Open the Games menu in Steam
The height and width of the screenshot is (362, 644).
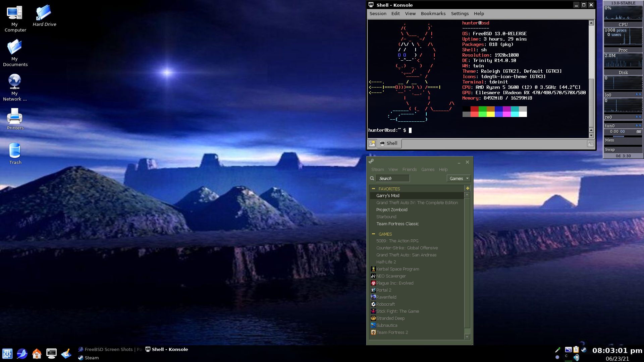tap(428, 169)
